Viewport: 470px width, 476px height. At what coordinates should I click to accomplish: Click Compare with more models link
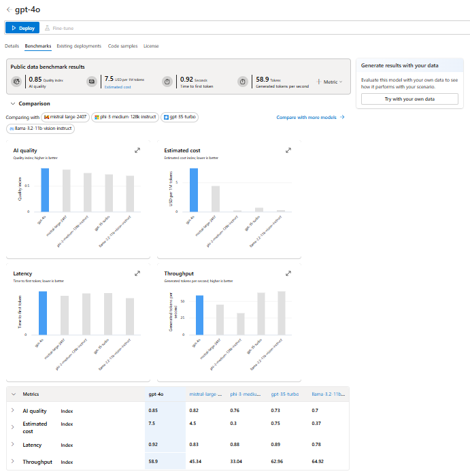point(310,118)
